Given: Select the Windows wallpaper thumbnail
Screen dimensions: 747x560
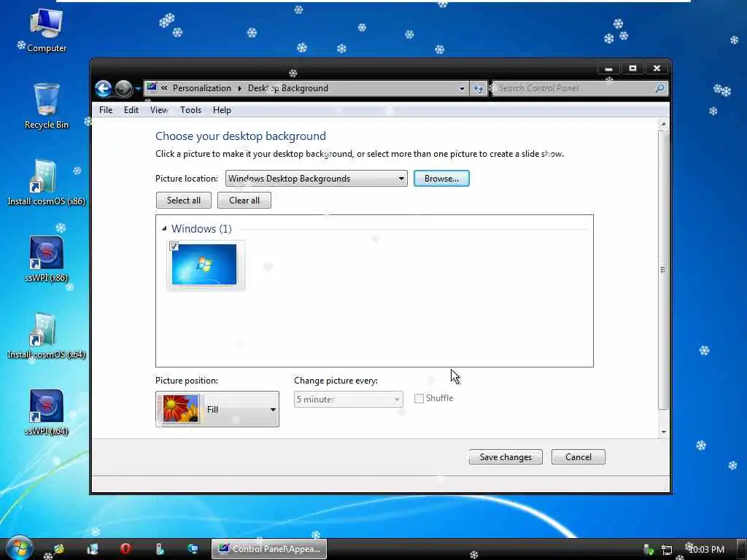Looking at the screenshot, I should [x=204, y=264].
